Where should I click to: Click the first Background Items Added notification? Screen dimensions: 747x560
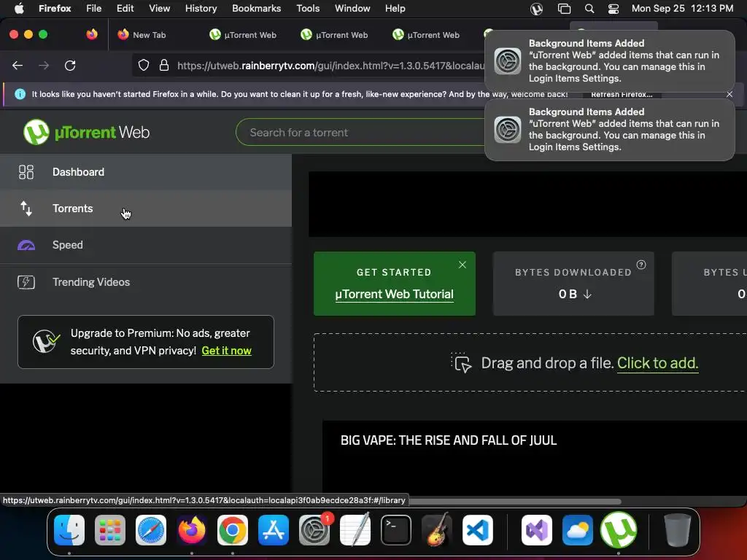(609, 61)
